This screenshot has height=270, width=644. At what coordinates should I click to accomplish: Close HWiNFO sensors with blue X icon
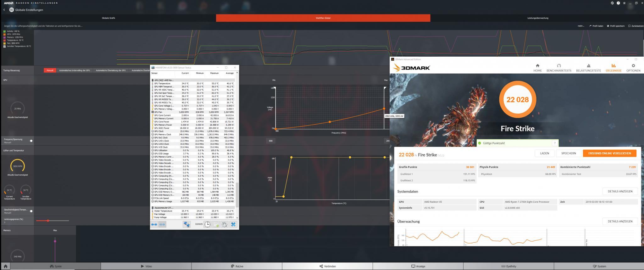[233, 224]
